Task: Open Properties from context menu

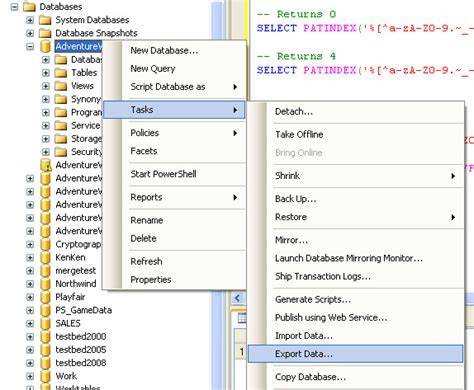Action: coord(174,280)
